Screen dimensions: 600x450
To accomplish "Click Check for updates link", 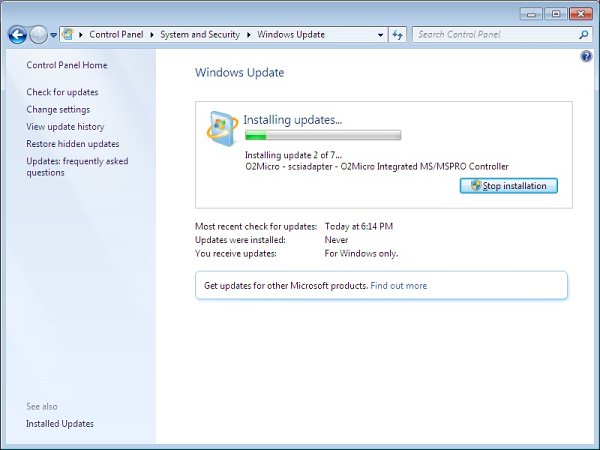I will (x=62, y=92).
